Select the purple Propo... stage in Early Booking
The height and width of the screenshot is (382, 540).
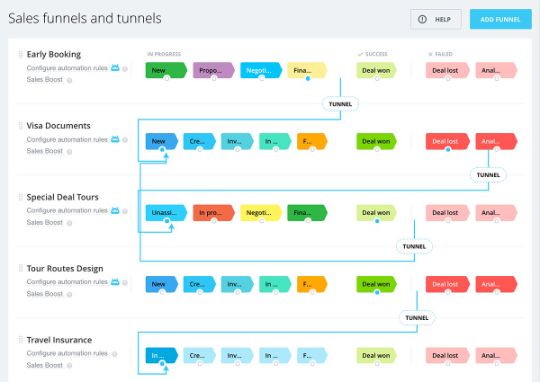(x=214, y=70)
